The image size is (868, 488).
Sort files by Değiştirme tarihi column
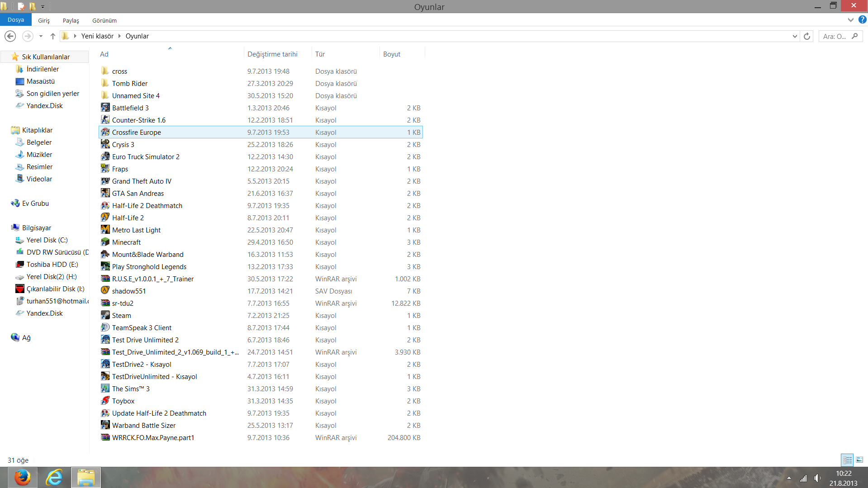click(x=272, y=54)
